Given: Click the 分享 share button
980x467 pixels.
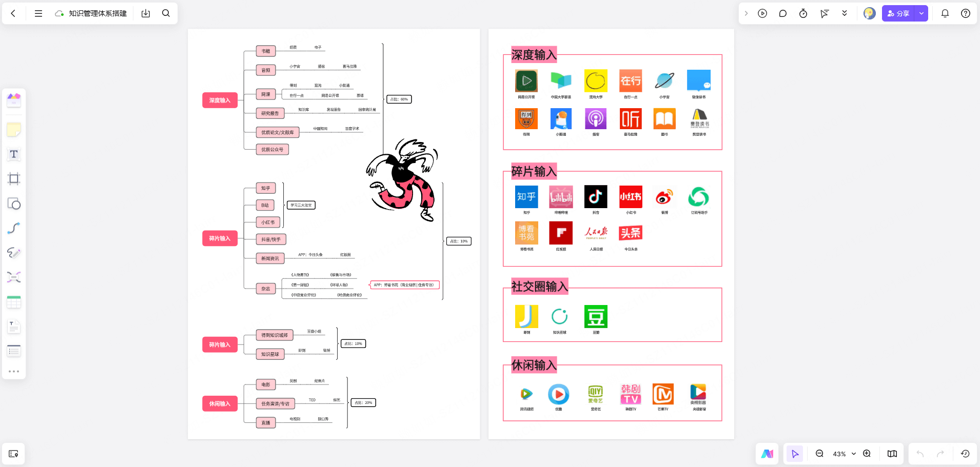Looking at the screenshot, I should click(x=898, y=14).
